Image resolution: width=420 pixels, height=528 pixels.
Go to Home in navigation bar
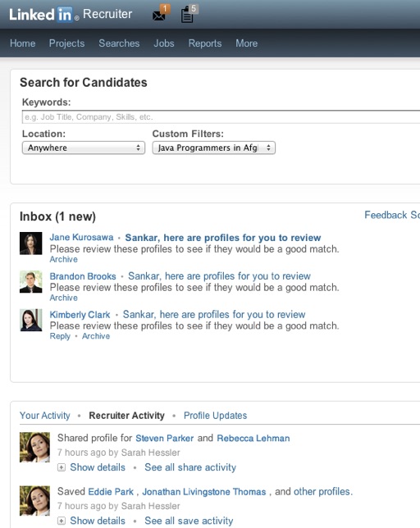pyautogui.click(x=23, y=43)
